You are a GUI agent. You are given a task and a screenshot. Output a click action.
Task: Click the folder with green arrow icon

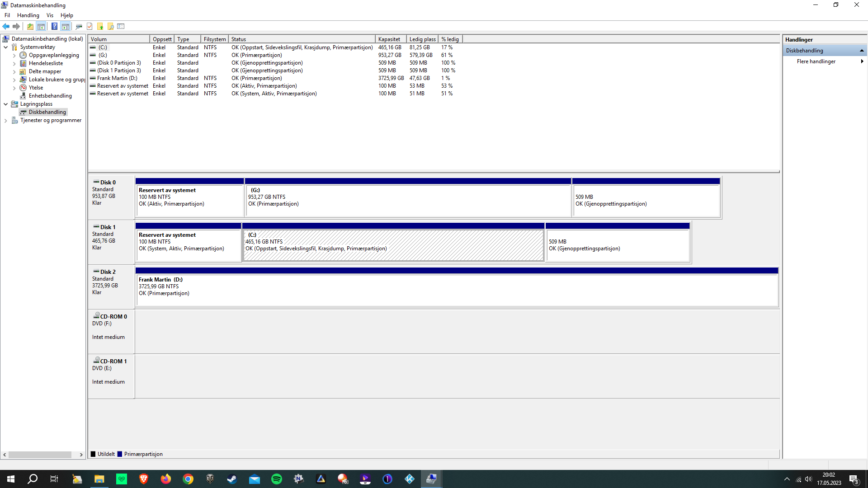coord(100,26)
